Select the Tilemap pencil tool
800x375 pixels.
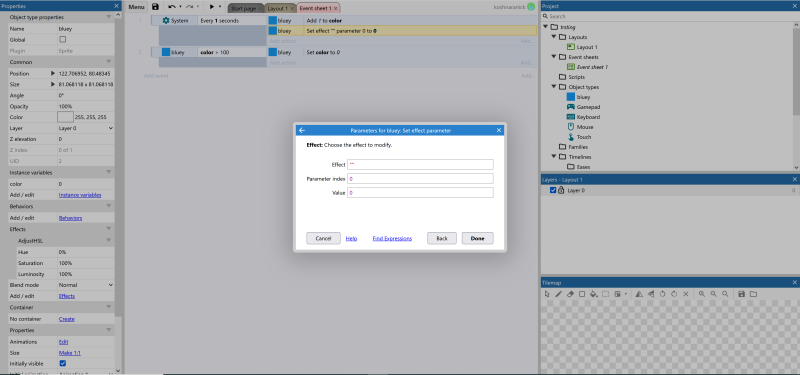point(559,294)
